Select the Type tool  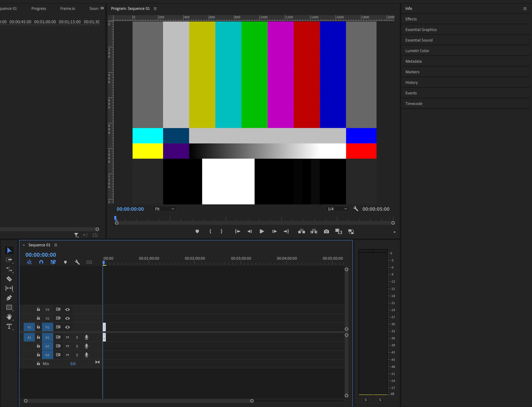tap(9, 326)
